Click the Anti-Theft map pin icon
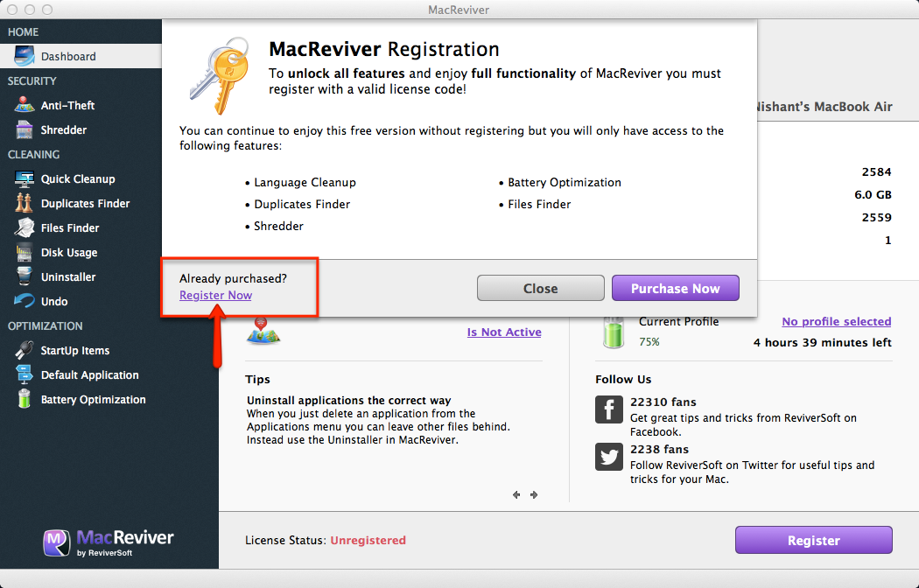 [24, 105]
